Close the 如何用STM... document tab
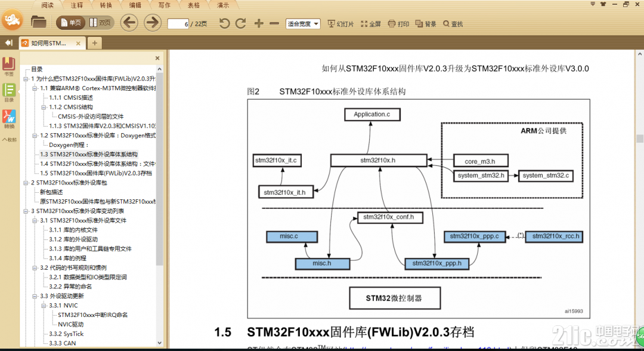 [x=78, y=43]
